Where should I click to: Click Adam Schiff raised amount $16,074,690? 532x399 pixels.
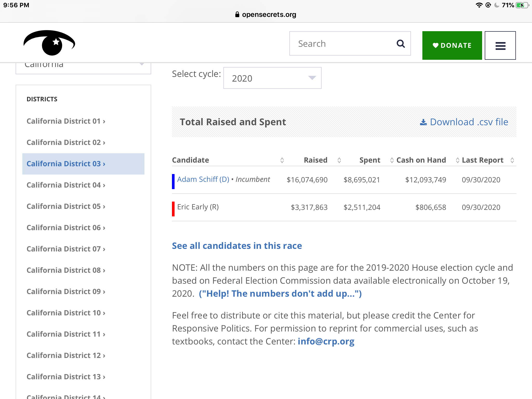point(307,180)
